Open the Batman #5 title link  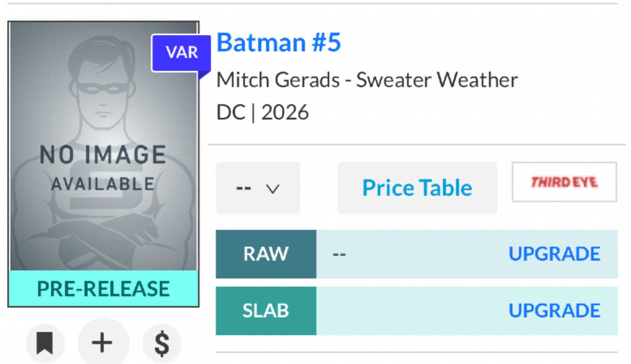pos(279,43)
